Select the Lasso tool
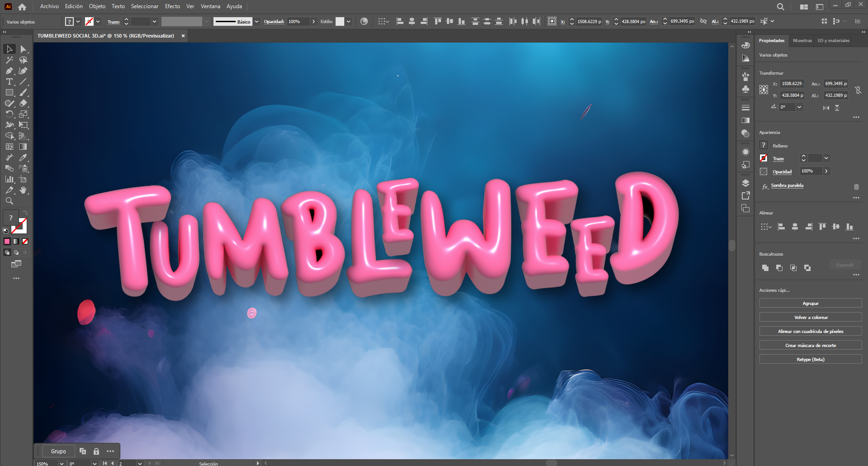Image resolution: width=868 pixels, height=466 pixels. [x=24, y=60]
